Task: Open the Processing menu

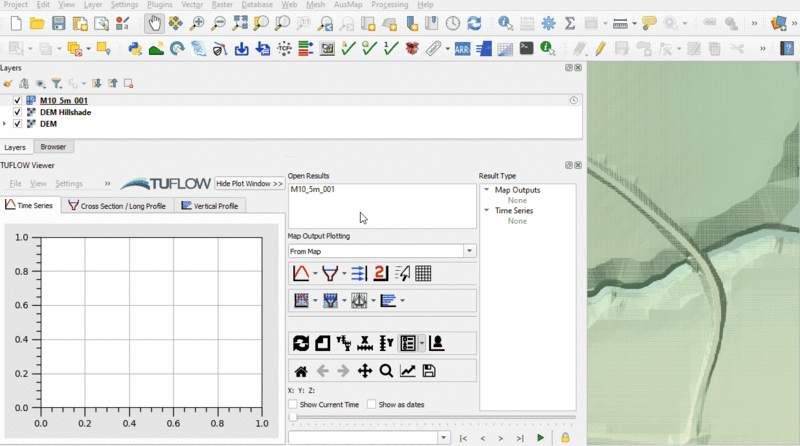Action: coord(389,5)
